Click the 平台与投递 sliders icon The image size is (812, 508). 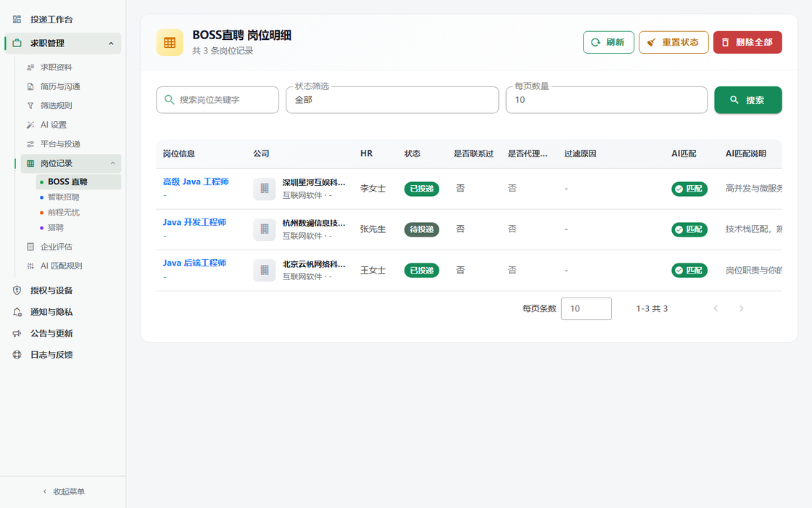tap(30, 144)
